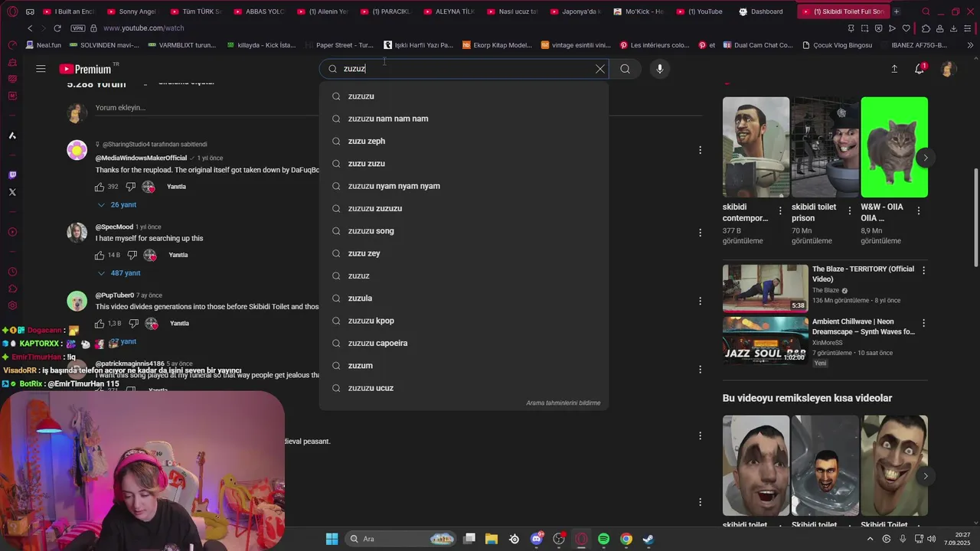Open options for the SpecMood comment
The image size is (980, 551).
click(x=700, y=233)
